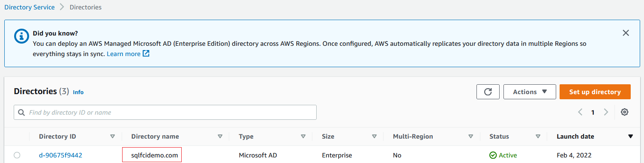Viewport: 644px width, 163px height.
Task: Click the Directories (3) heading
Action: [42, 91]
